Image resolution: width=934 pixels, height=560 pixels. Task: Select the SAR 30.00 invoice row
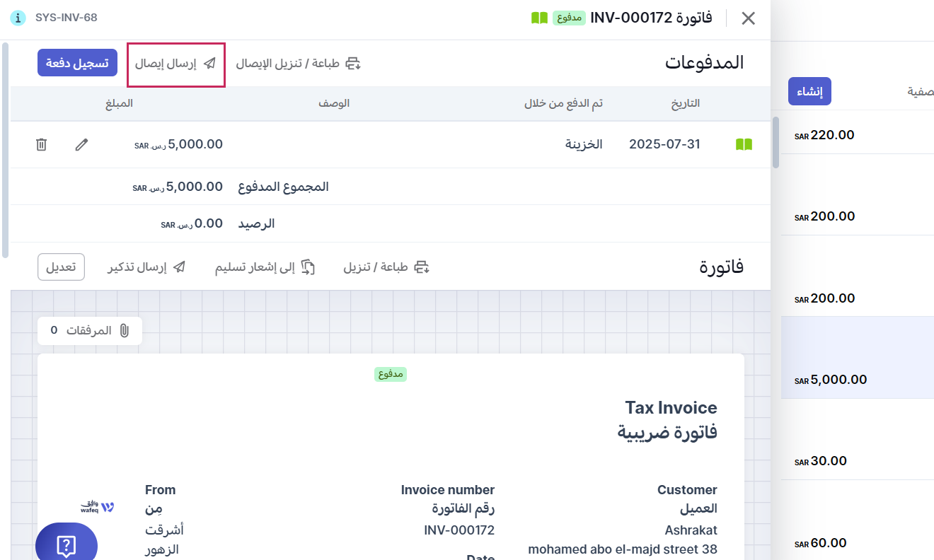(856, 461)
